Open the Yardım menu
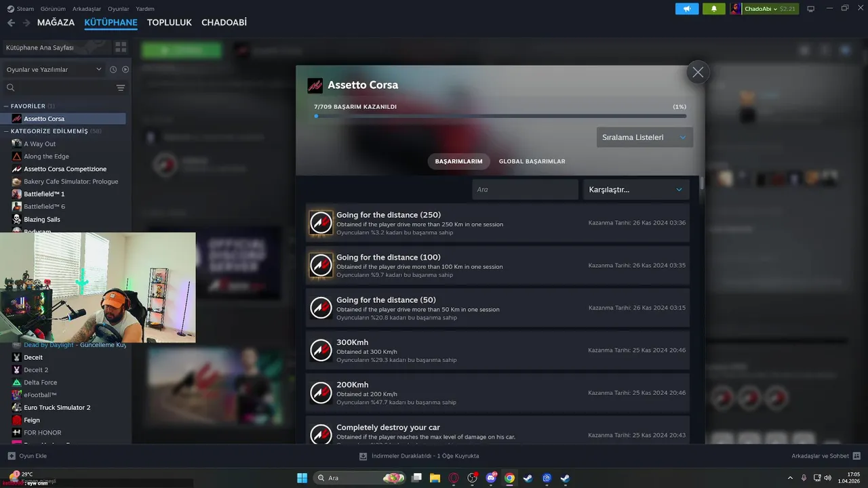Viewport: 868px width, 488px height. 145,9
